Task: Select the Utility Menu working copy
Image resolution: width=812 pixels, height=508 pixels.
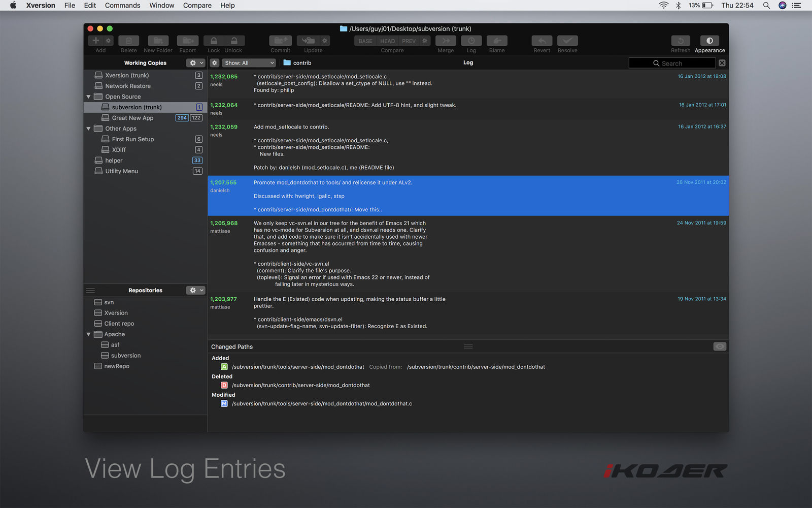Action: [146, 171]
